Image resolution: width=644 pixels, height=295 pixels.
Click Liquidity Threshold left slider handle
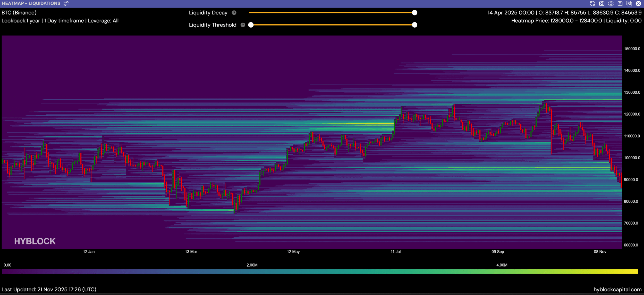pos(251,25)
